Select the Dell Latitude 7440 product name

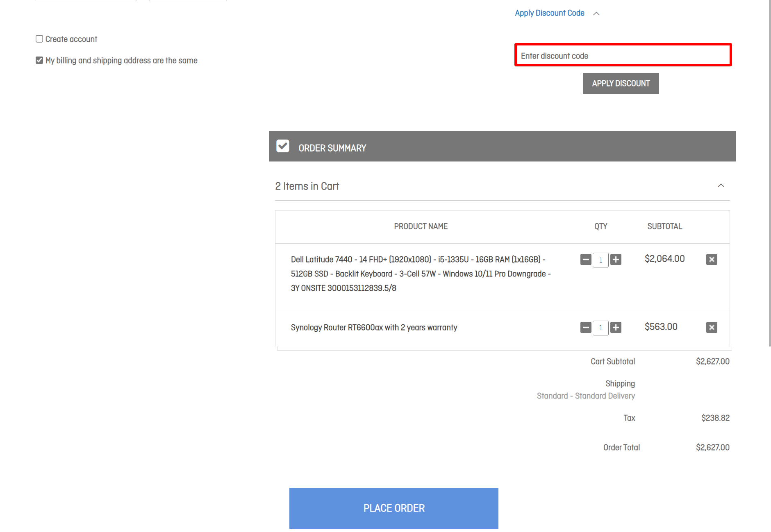421,274
